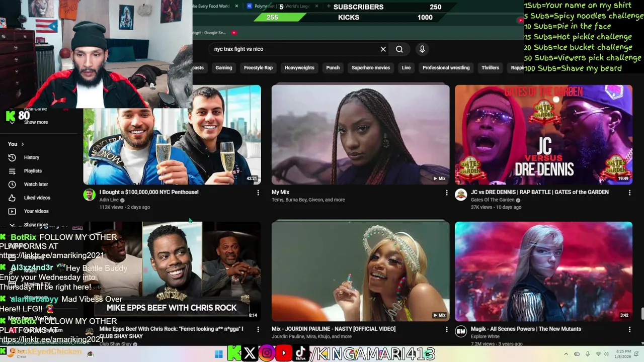
Task: Open the Your videos play icon
Action: 12,211
